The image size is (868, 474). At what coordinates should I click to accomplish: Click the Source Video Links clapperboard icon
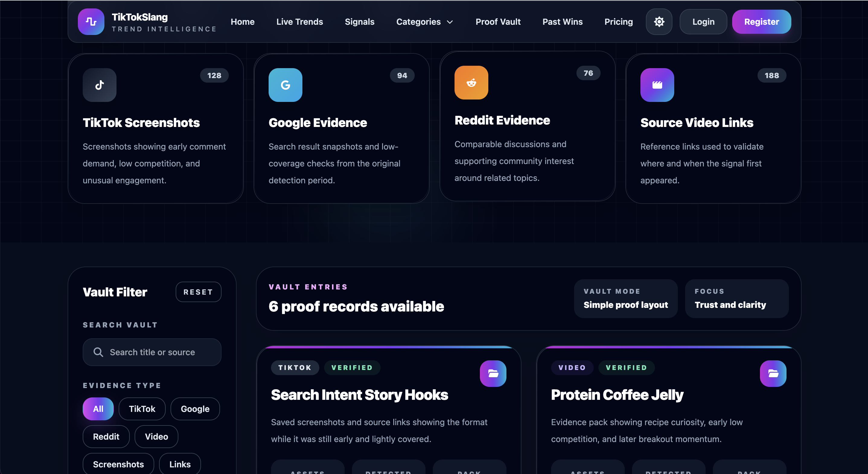tap(657, 85)
